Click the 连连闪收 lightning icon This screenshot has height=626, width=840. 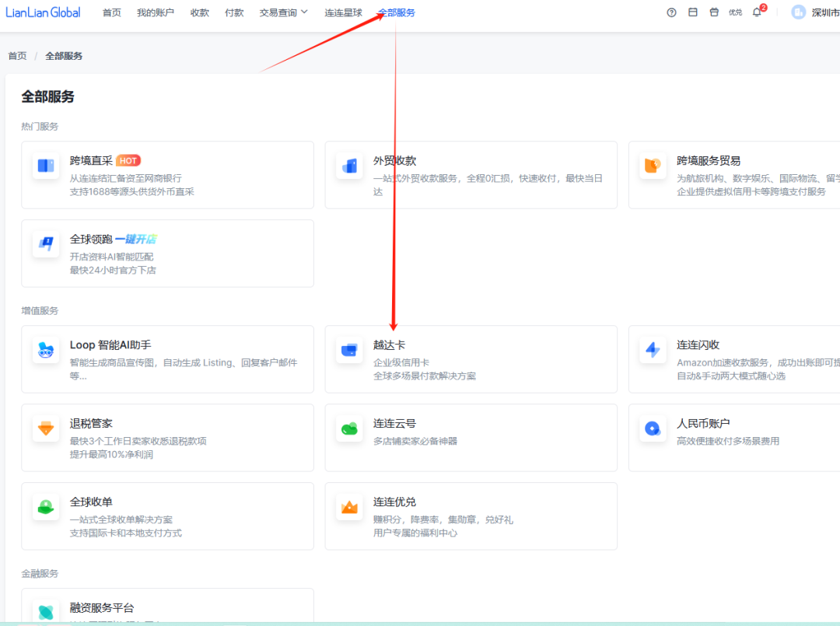[653, 350]
